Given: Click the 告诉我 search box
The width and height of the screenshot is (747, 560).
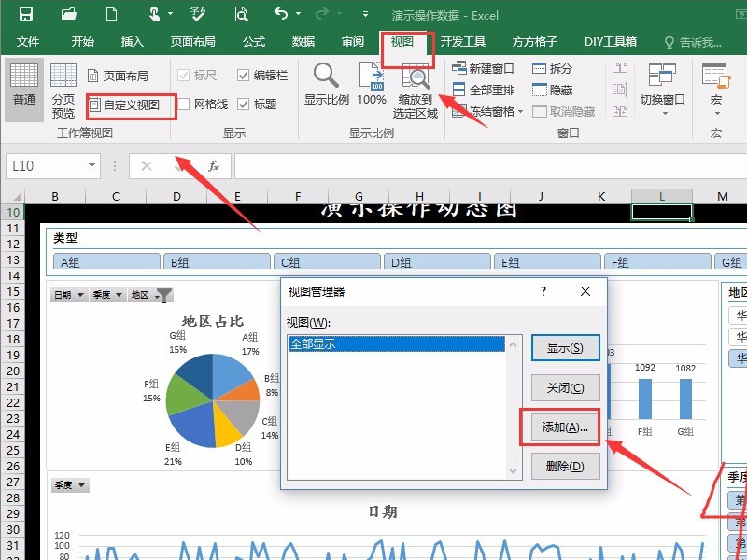Looking at the screenshot, I should 694,43.
